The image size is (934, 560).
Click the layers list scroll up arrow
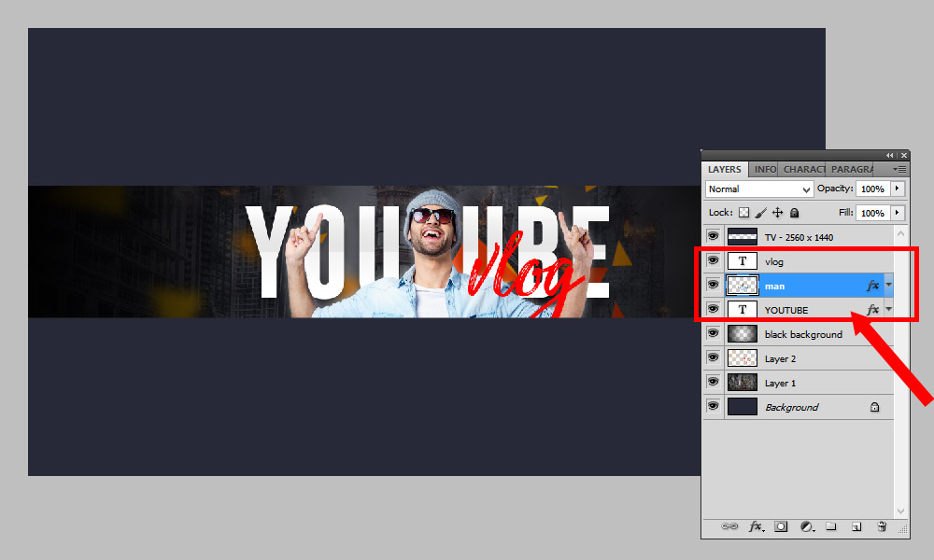point(900,233)
